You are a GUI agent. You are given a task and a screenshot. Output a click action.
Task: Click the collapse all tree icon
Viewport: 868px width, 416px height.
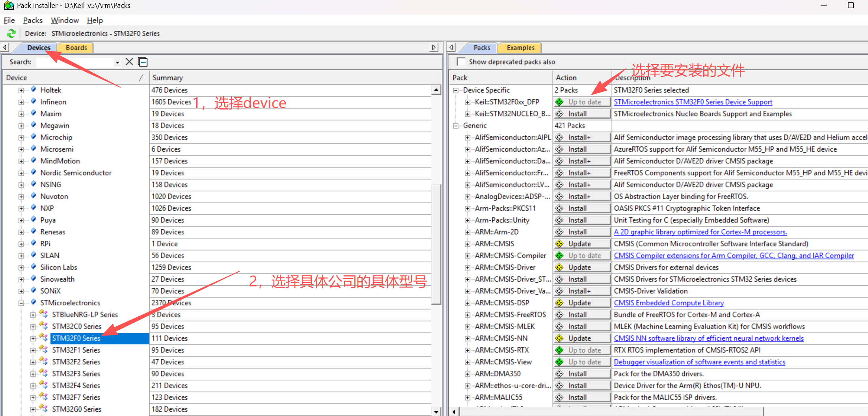click(x=143, y=62)
